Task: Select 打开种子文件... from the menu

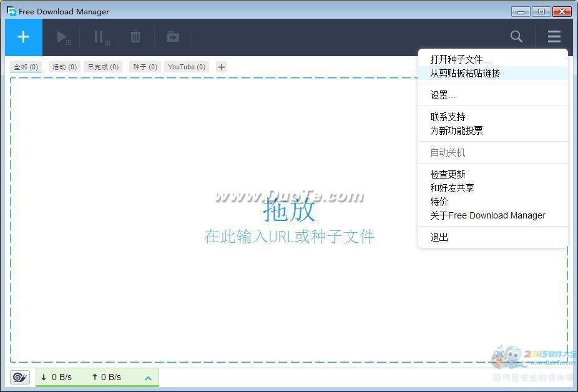Action: [x=460, y=59]
